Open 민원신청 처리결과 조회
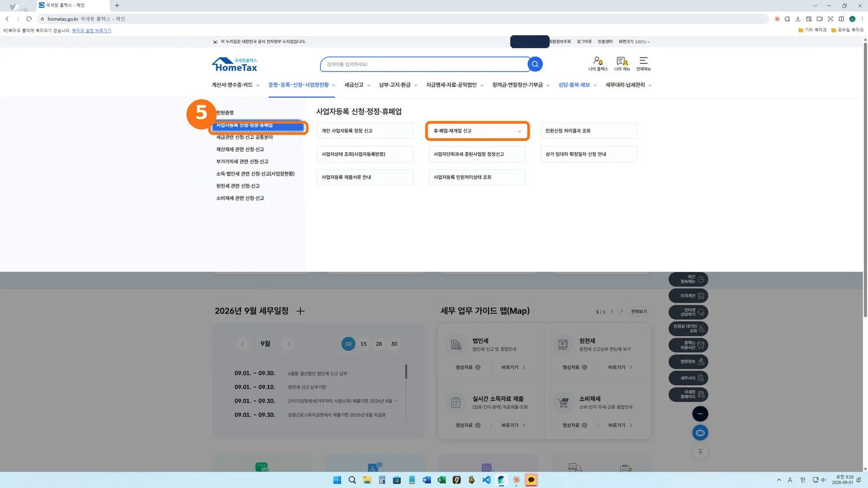The height and width of the screenshot is (488, 868). (589, 131)
